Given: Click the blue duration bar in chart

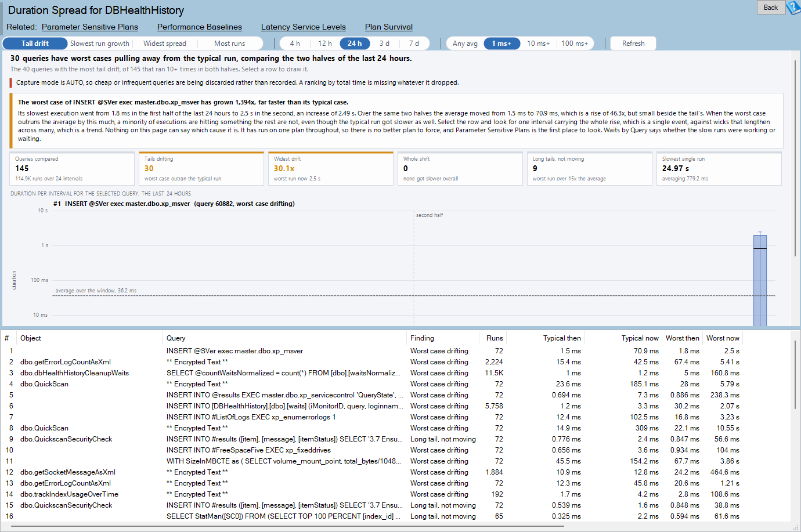Looking at the screenshot, I should (760, 280).
